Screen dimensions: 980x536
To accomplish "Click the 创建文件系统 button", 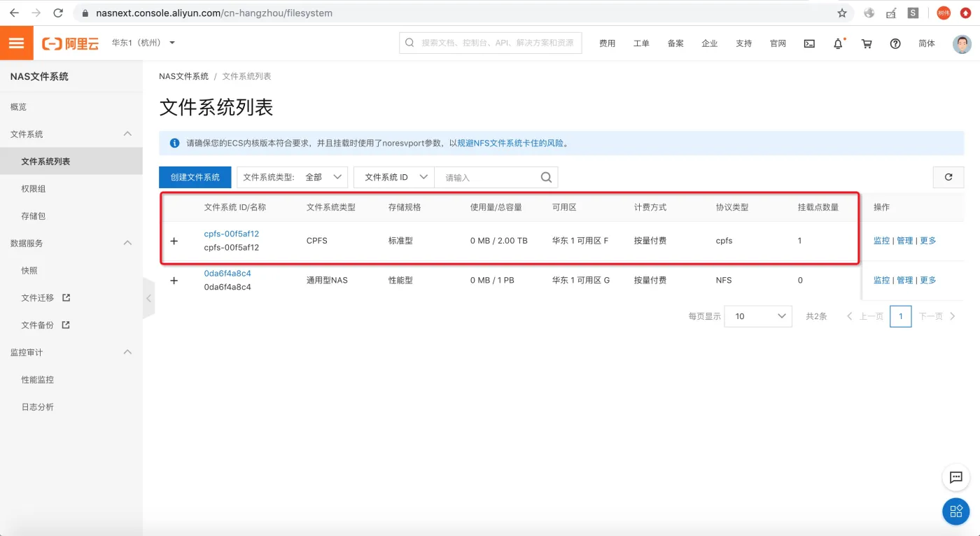I will click(x=195, y=177).
